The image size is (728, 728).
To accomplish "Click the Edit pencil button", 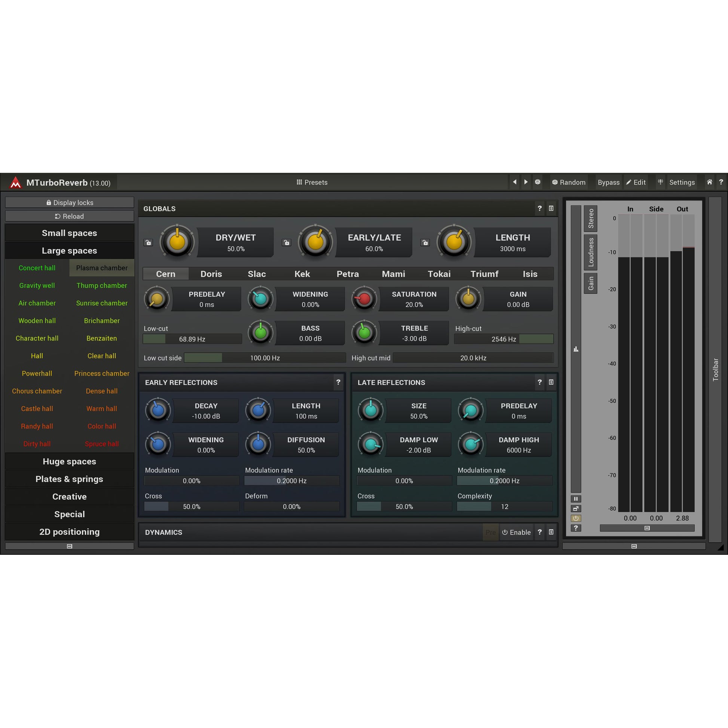I will pyautogui.click(x=636, y=183).
